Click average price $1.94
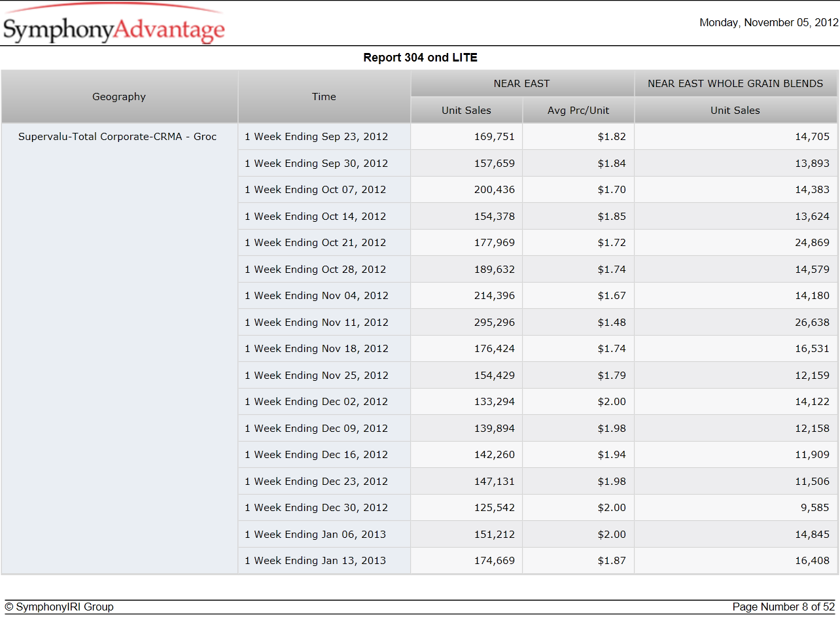 [612, 455]
